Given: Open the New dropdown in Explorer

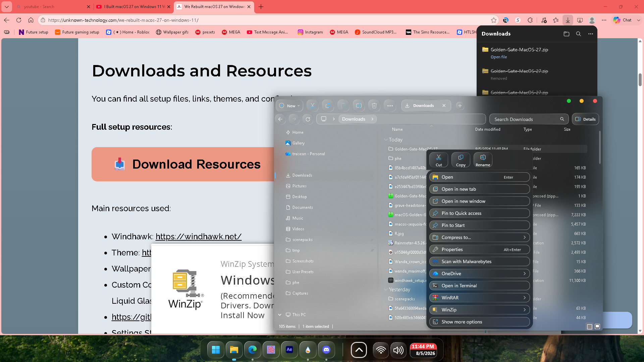Looking at the screenshot, I should coord(290,106).
